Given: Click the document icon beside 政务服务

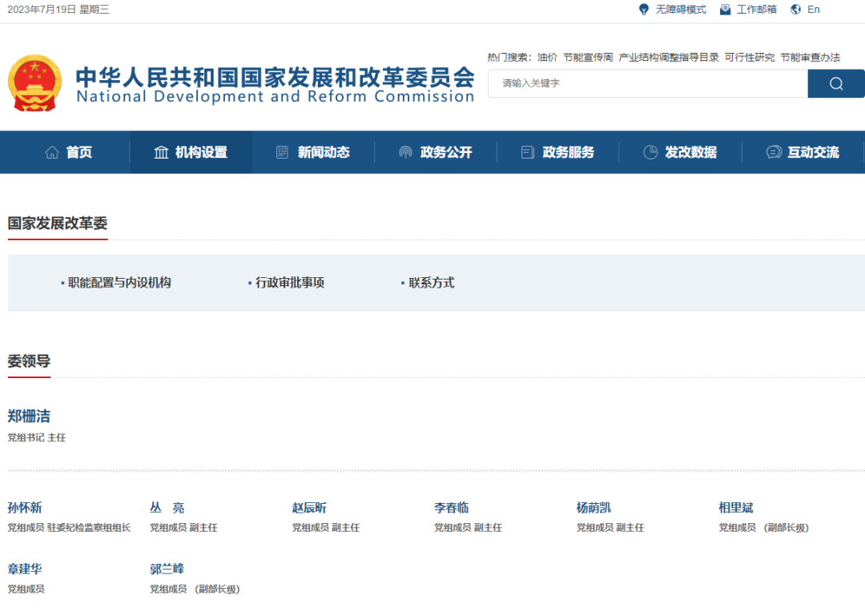Looking at the screenshot, I should pos(527,152).
